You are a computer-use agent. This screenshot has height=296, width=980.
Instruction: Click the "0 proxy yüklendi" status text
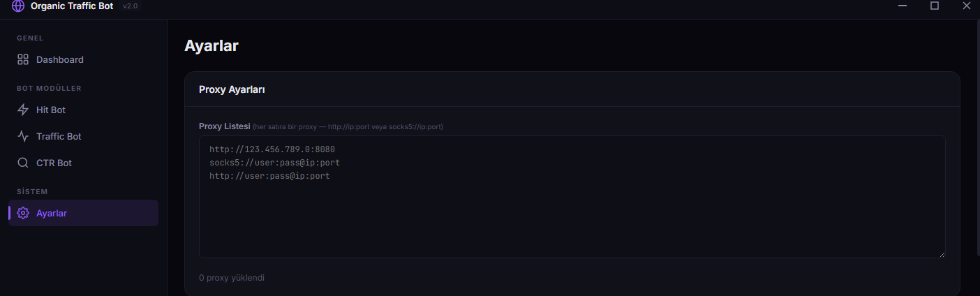click(232, 278)
